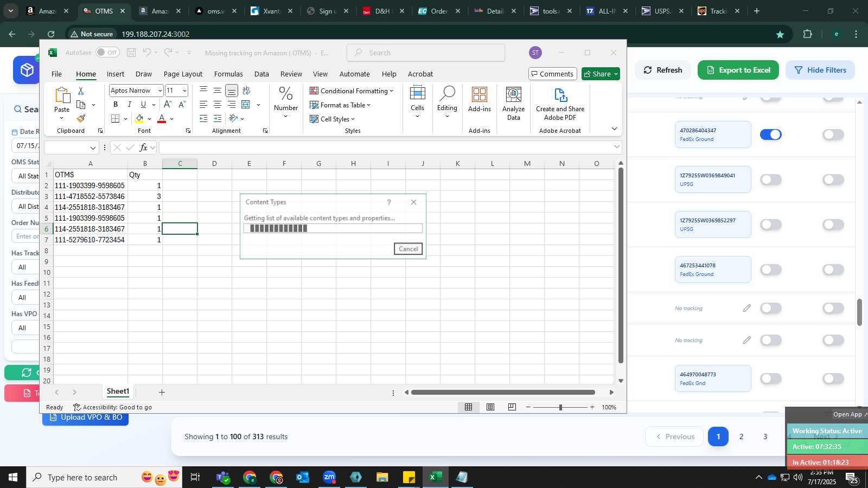
Task: Click the Cut scissors icon
Action: tap(81, 91)
